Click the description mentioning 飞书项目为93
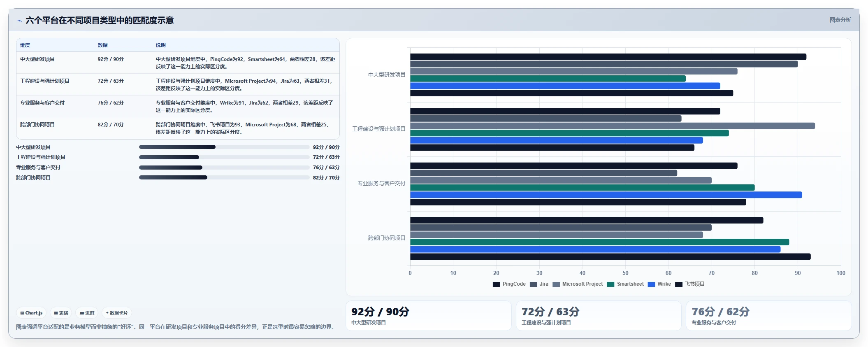 tap(243, 128)
